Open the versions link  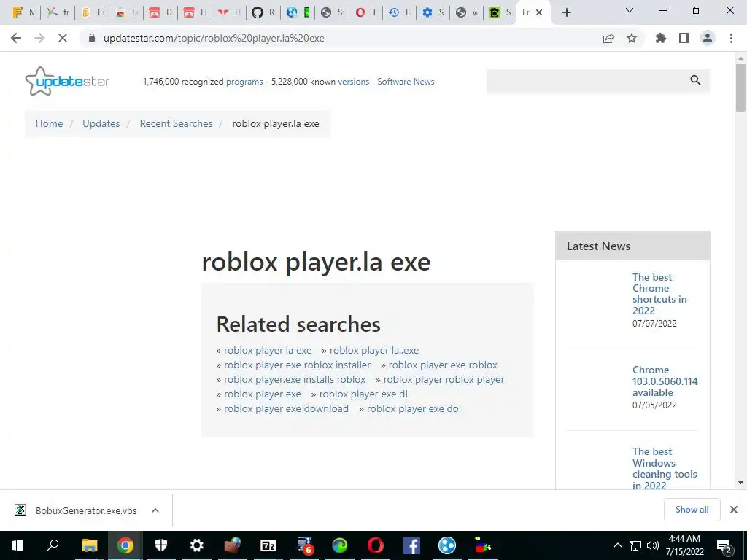[x=354, y=82]
